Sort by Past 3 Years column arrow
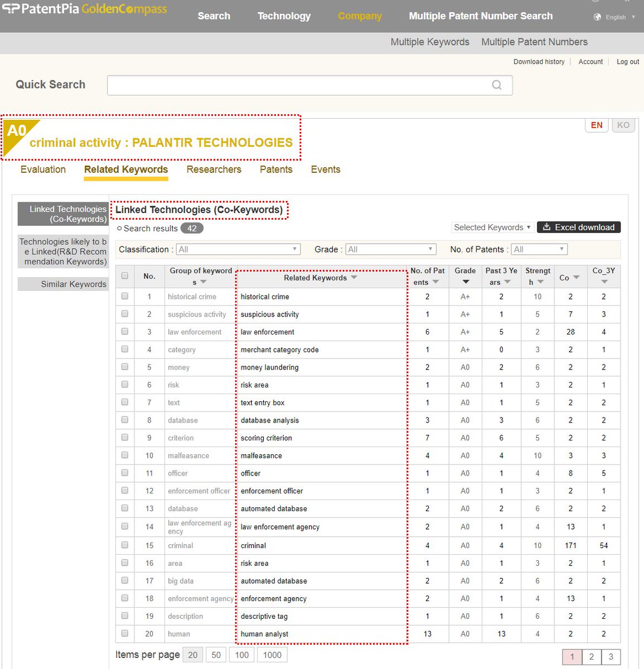 click(507, 282)
